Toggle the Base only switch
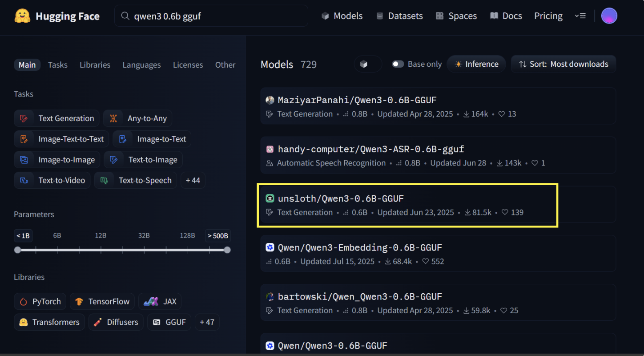Viewport: 644px width, 356px height. pyautogui.click(x=398, y=64)
